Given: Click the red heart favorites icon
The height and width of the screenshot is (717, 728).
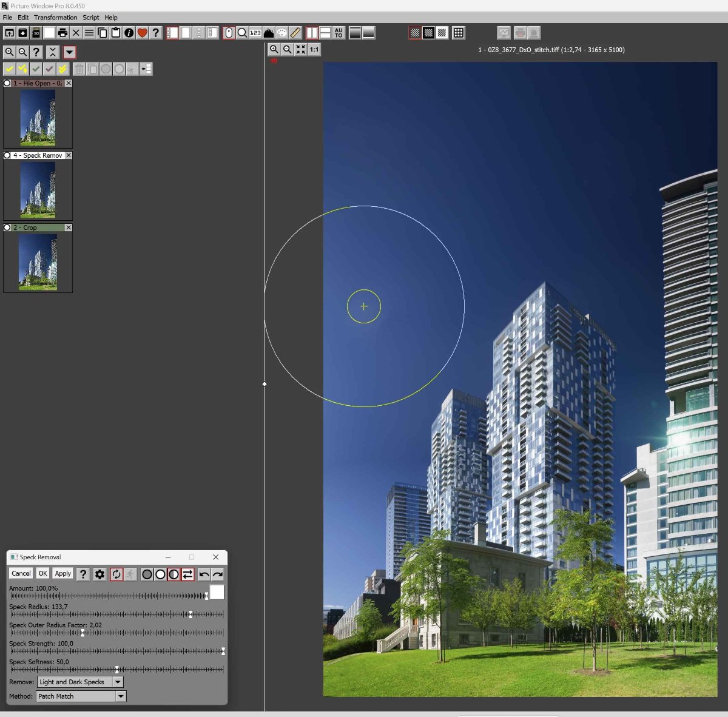Looking at the screenshot, I should pyautogui.click(x=142, y=33).
